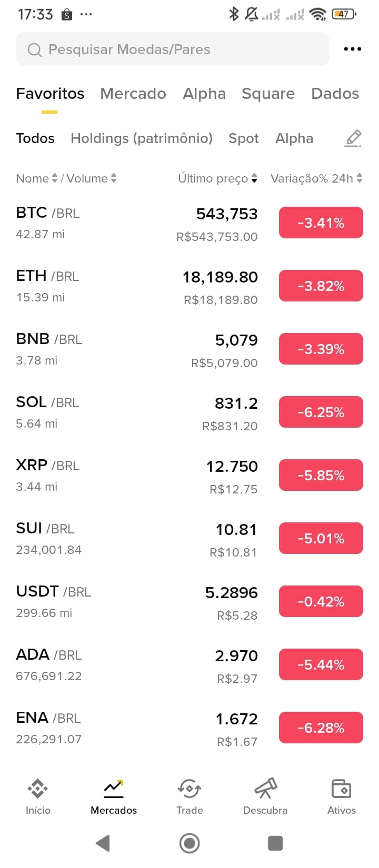The image size is (379, 868).
Task: Open the three-dot more options menu
Action: pyautogui.click(x=352, y=49)
